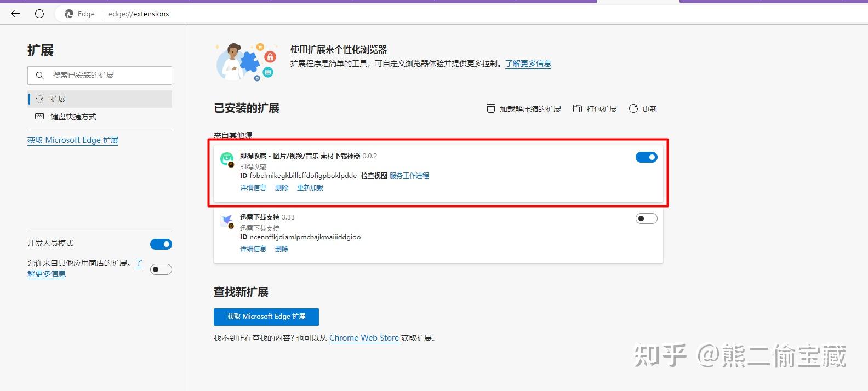Click the keyboard icon beside 键盘快捷方式
Screen dimensions: 868x391
(x=39, y=117)
